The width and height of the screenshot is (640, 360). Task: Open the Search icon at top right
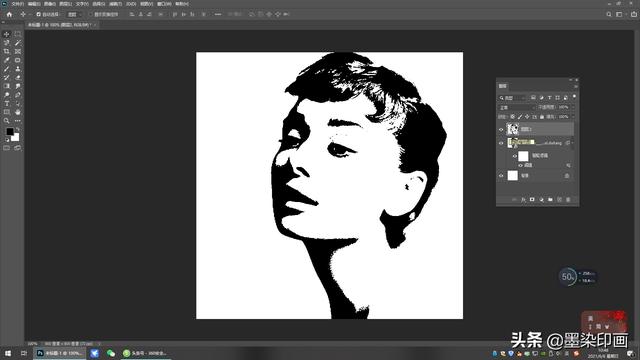coord(609,14)
